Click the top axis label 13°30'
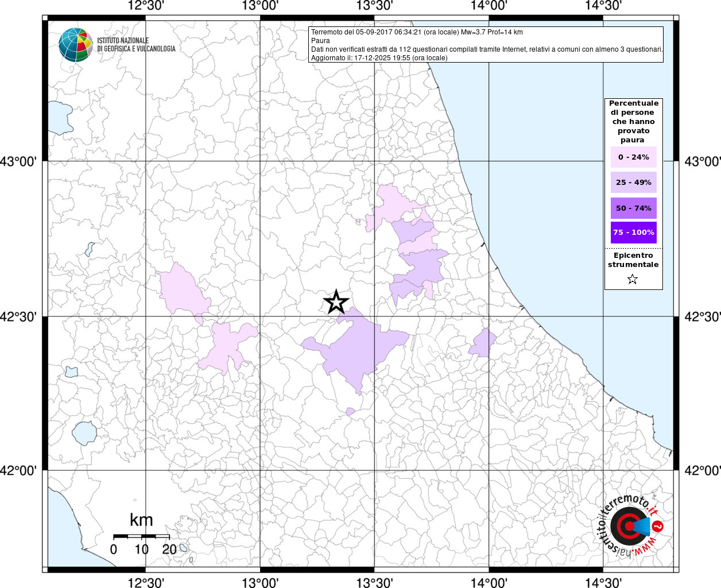Viewport: 721px width, 588px height. [374, 6]
